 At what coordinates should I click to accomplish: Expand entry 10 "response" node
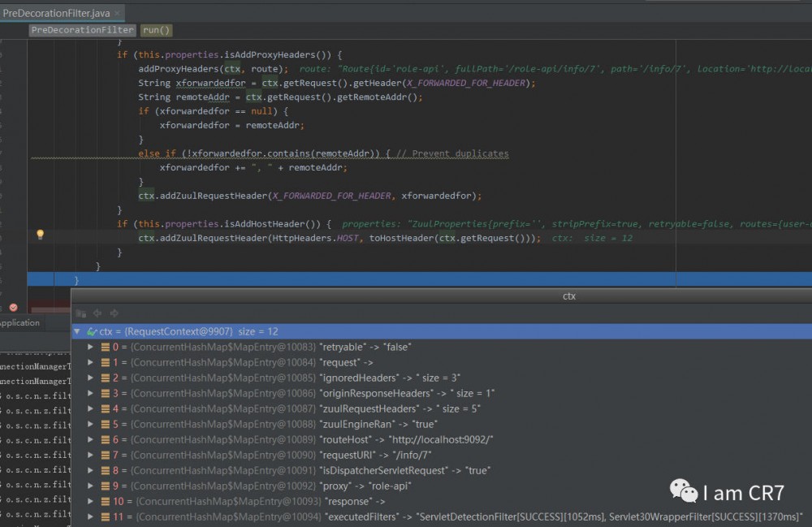[x=91, y=501]
